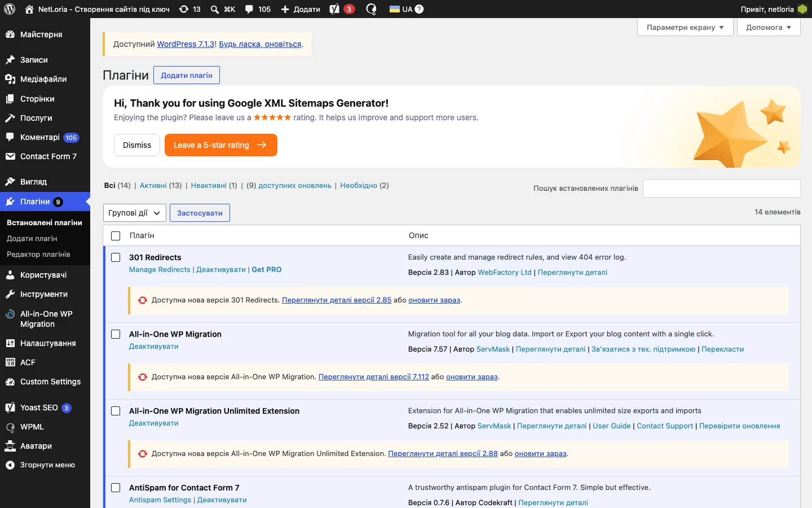Click the updates icon showing 13

point(184,9)
